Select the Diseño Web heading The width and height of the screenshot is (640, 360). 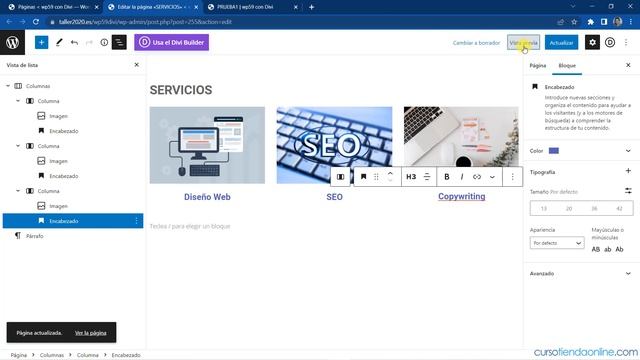(x=207, y=197)
